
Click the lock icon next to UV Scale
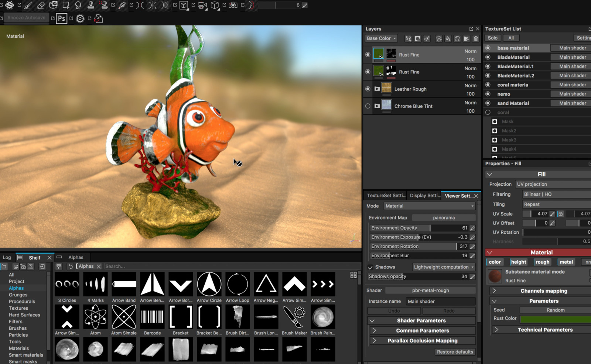(x=560, y=214)
